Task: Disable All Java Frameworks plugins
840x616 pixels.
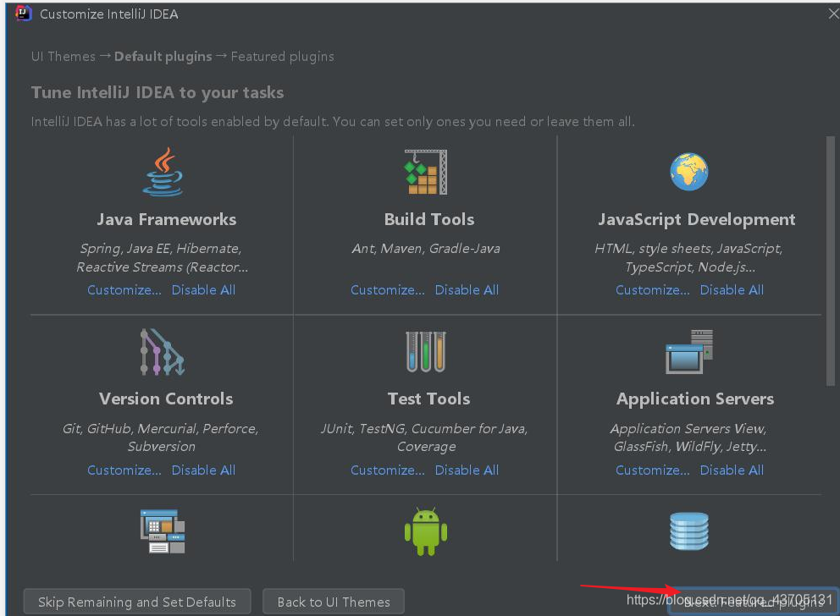Action: pos(203,290)
